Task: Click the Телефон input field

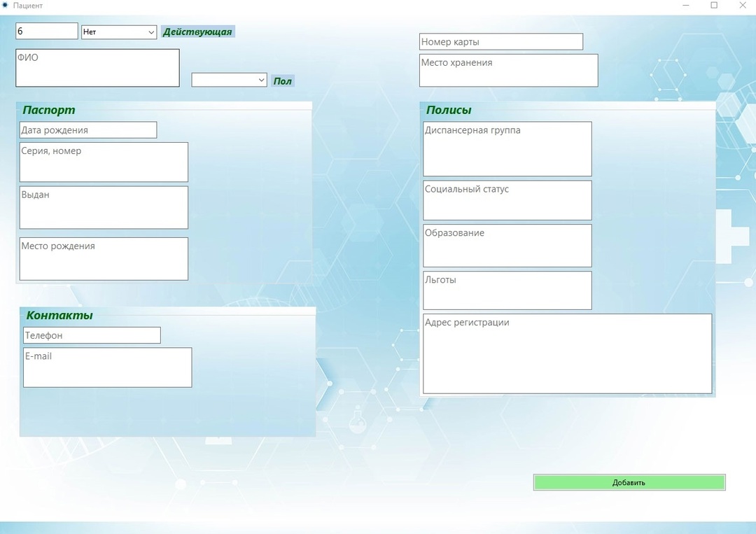Action: coord(92,335)
